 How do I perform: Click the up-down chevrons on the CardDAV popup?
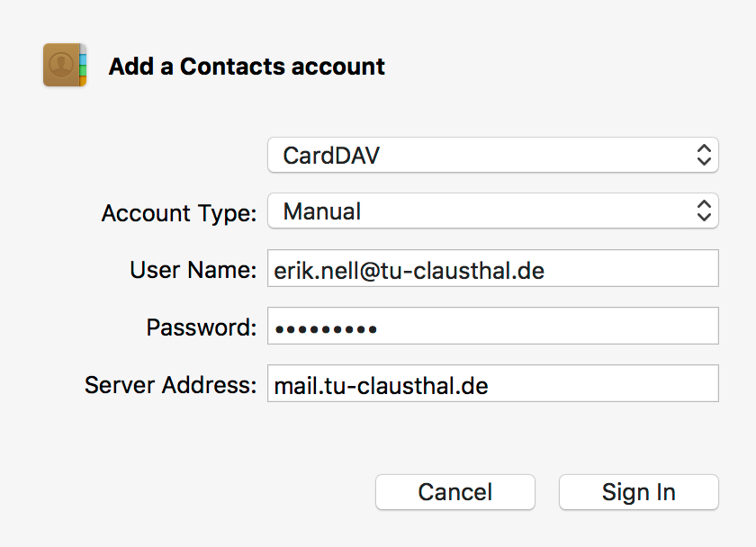[704, 155]
